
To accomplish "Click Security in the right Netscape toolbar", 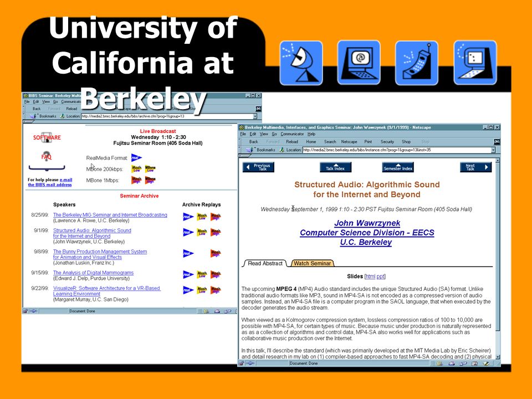I will [x=387, y=142].
